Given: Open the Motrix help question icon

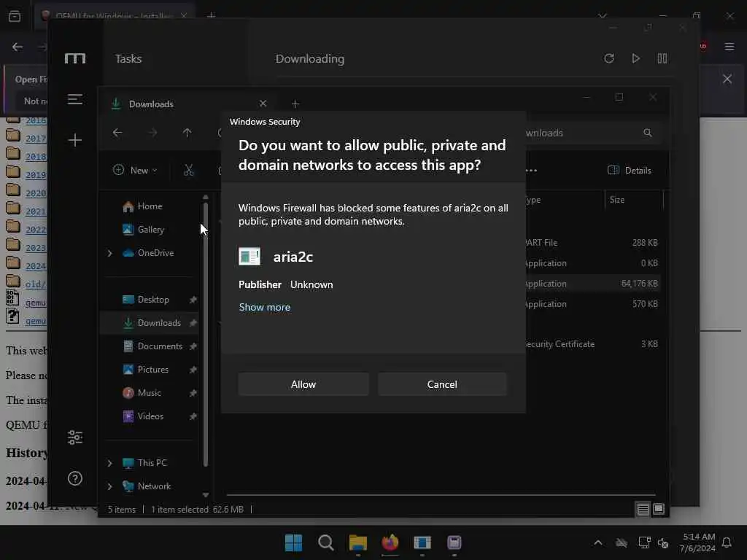Looking at the screenshot, I should click(x=75, y=478).
